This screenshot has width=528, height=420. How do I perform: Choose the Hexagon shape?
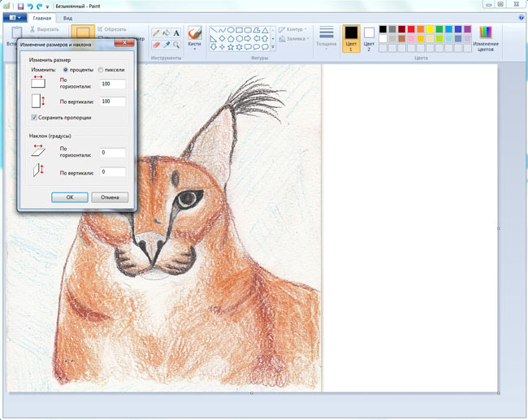coord(240,38)
